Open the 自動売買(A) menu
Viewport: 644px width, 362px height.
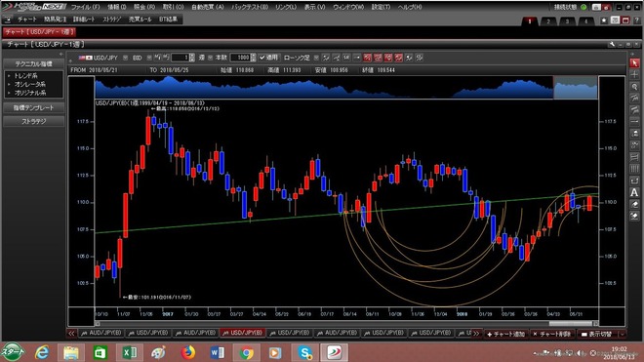[x=208, y=7]
